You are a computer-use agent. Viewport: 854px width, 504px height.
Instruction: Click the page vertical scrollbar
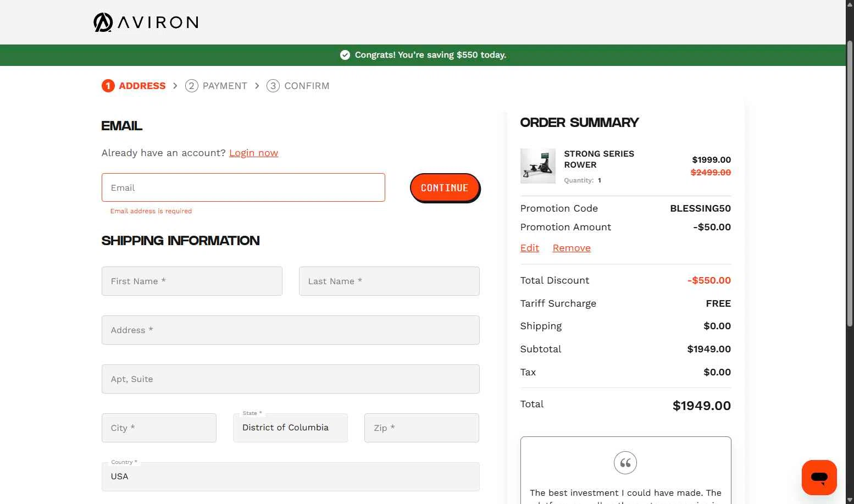tap(850, 184)
